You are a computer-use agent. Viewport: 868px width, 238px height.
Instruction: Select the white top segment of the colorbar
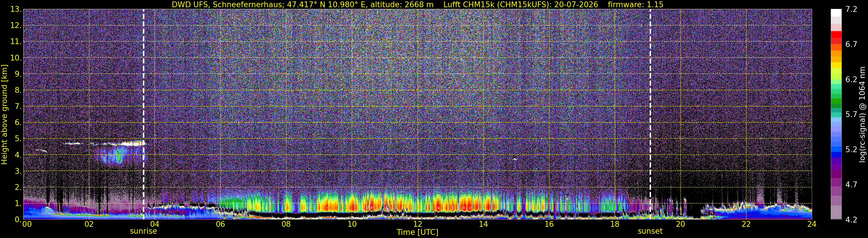[x=836, y=13]
